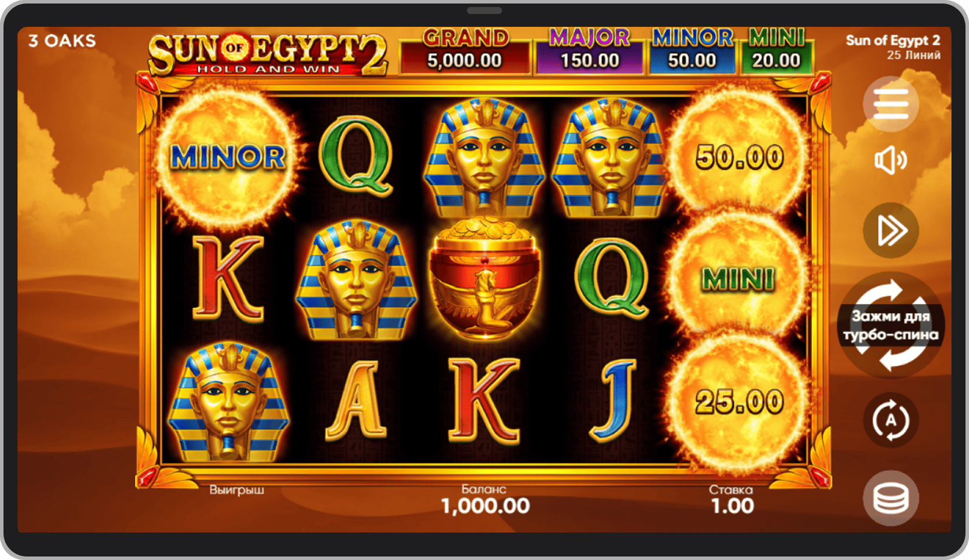Image resolution: width=969 pixels, height=560 pixels.
Task: Click the MINOR sun bonus symbol
Action: coord(228,157)
